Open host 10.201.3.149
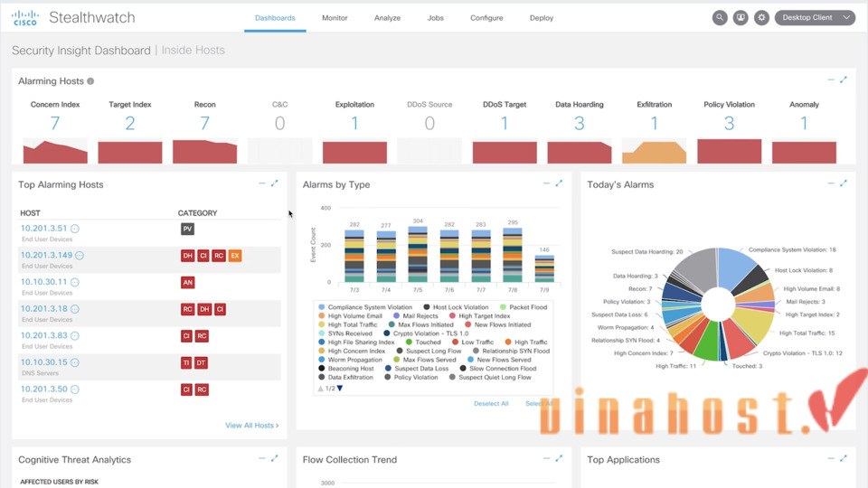 46,255
